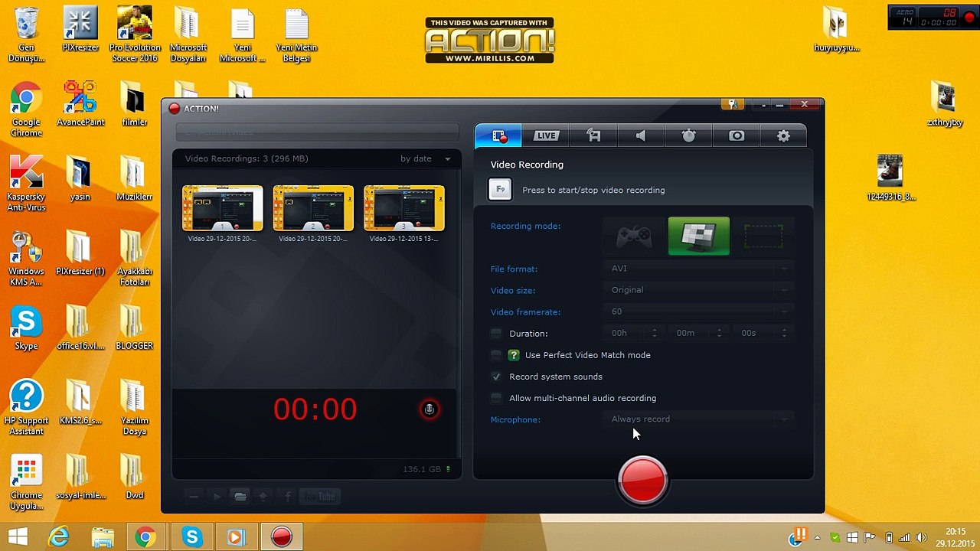Click the Action! recorder taskbar icon

[282, 536]
